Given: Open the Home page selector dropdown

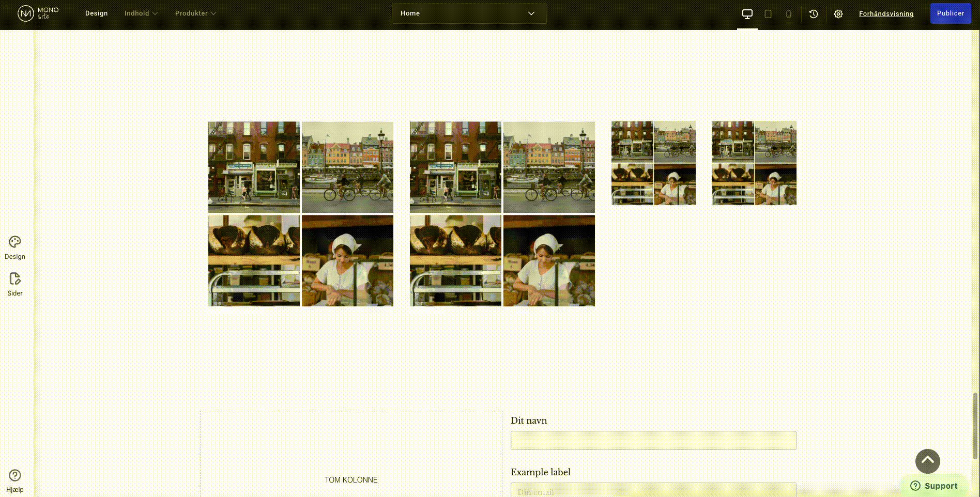Looking at the screenshot, I should pyautogui.click(x=468, y=13).
